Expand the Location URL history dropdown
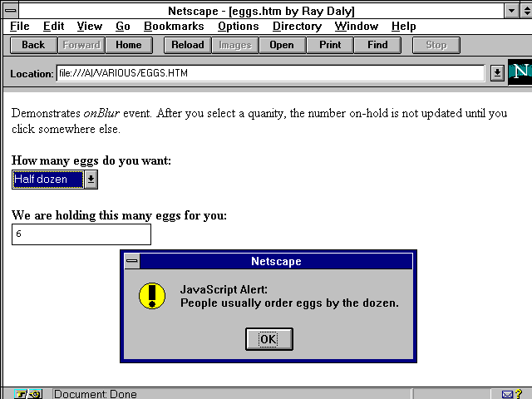Screen dimensions: 532x399 (x=497, y=73)
